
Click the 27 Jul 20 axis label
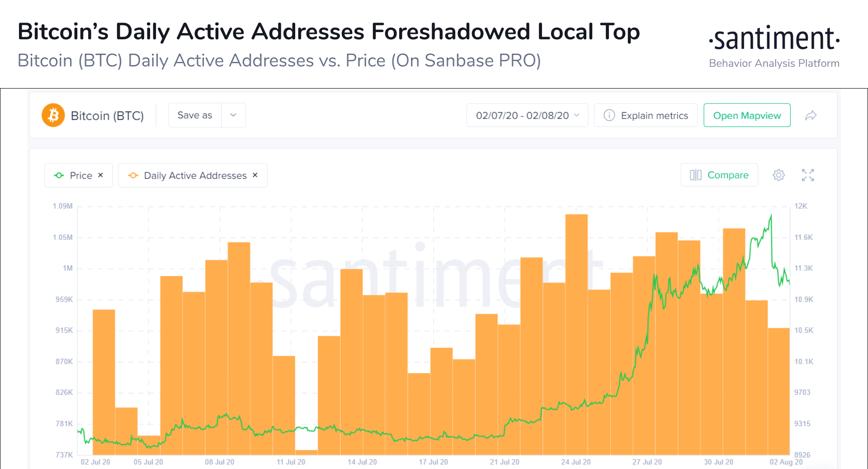click(x=647, y=462)
